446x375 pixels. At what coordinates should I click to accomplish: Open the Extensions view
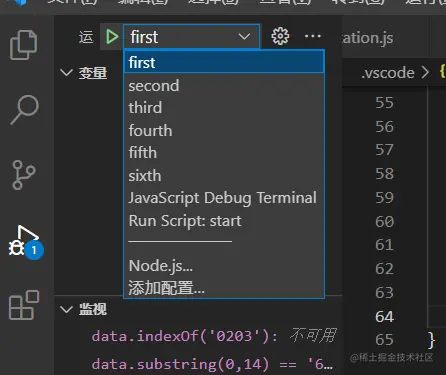(x=24, y=305)
